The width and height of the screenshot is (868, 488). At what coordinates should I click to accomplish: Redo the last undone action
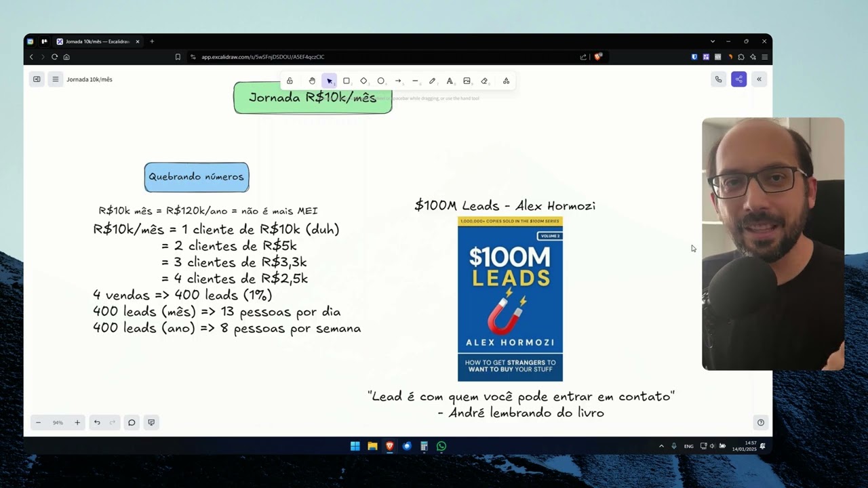click(112, 422)
